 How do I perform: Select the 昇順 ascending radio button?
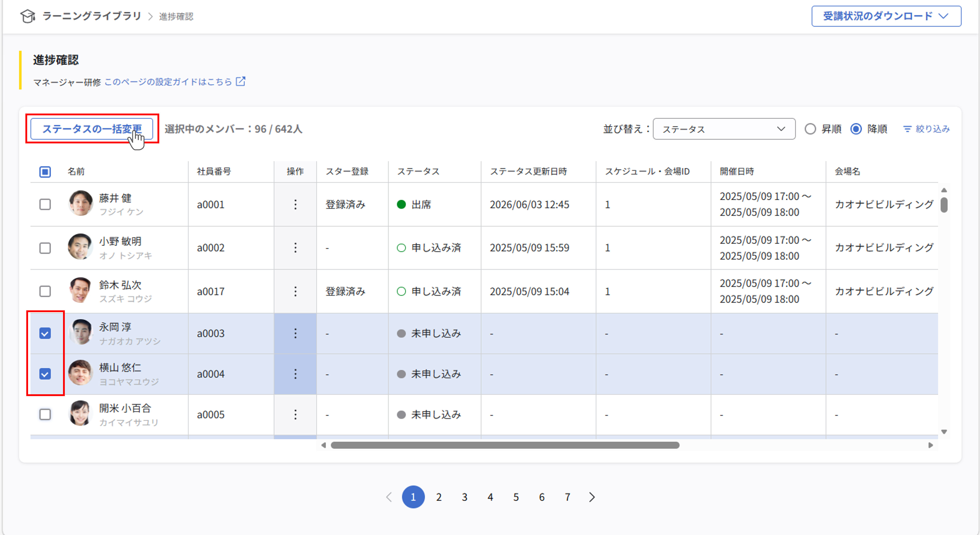[810, 129]
